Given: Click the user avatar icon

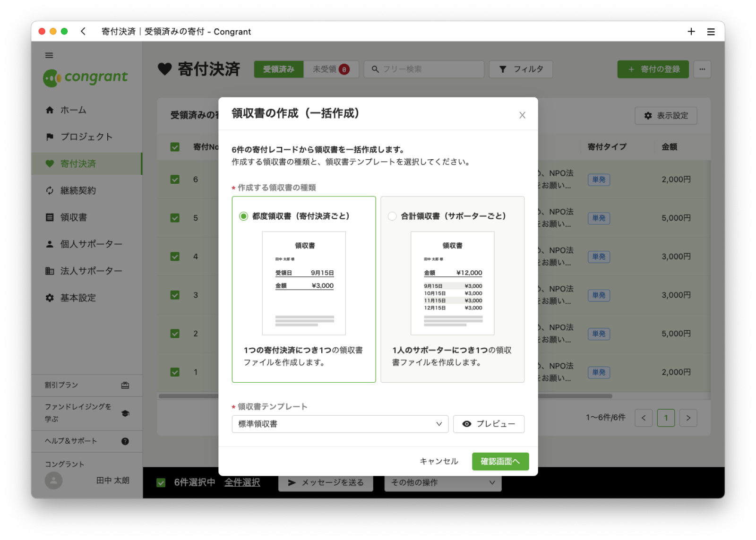Looking at the screenshot, I should [53, 480].
